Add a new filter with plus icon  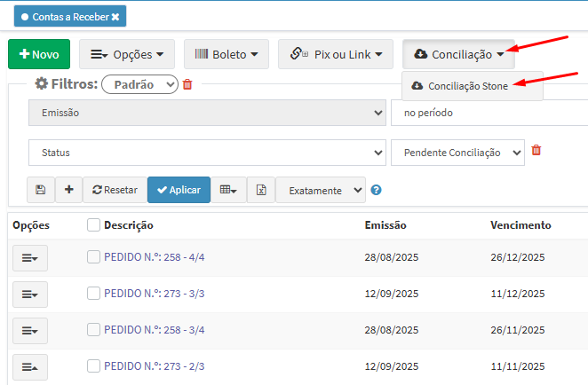click(68, 190)
